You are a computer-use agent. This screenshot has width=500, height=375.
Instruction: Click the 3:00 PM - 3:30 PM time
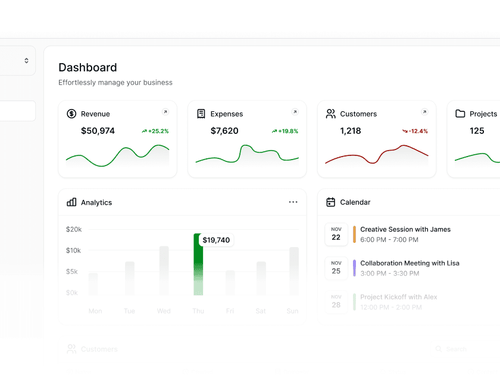click(x=390, y=273)
